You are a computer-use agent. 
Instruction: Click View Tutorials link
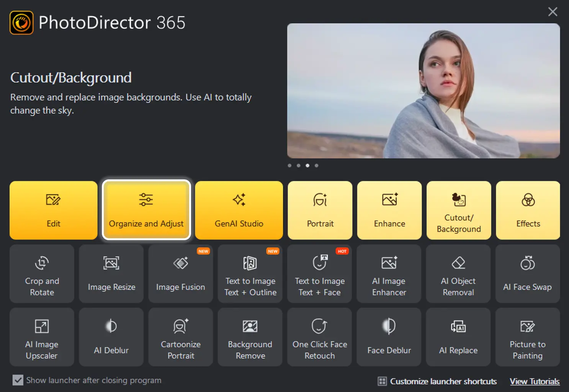coord(535,381)
